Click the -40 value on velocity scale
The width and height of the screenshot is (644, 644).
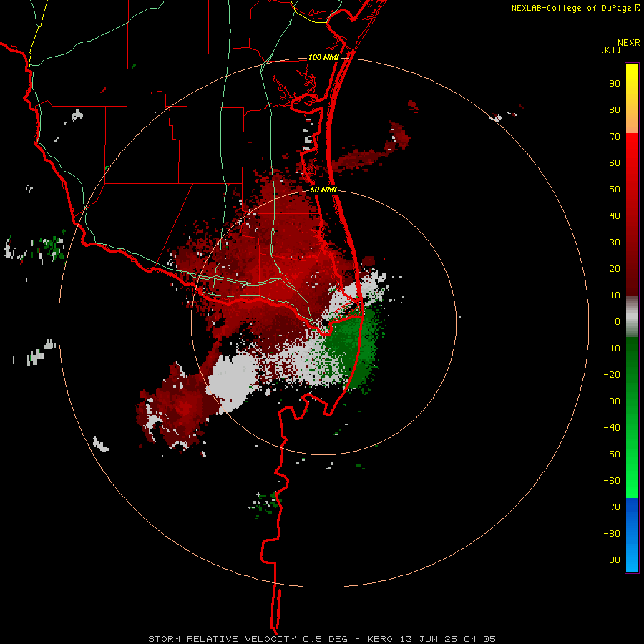(x=612, y=428)
